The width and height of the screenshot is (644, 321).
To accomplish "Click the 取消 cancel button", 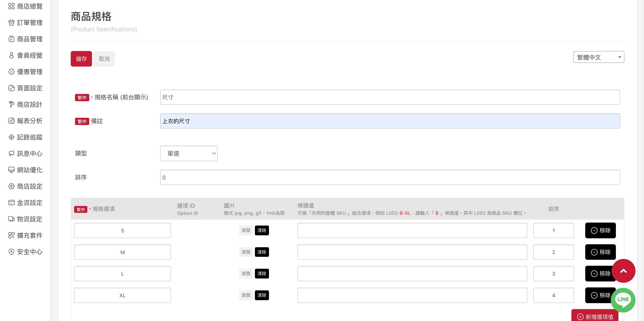I will (x=104, y=59).
